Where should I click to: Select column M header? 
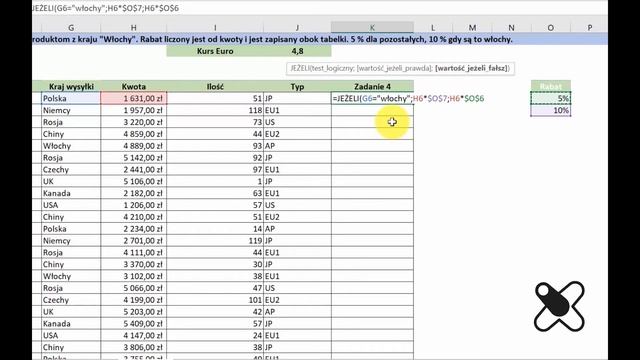[x=472, y=28]
